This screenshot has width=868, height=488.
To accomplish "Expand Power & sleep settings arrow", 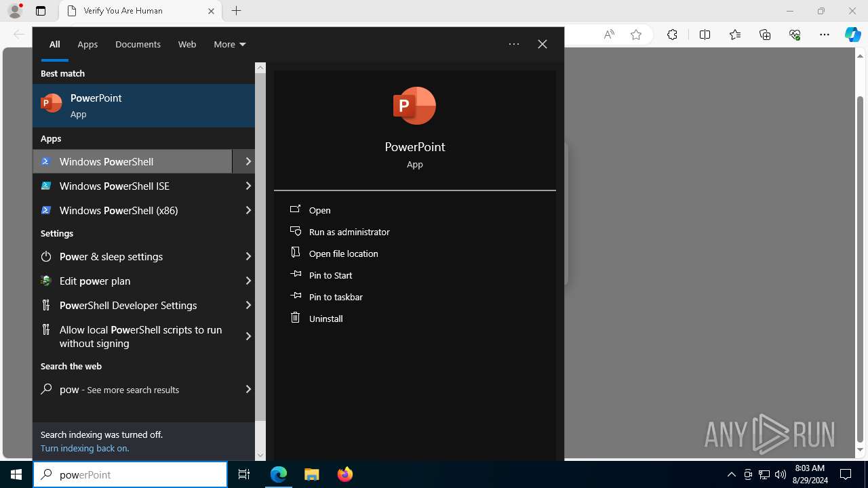I will click(248, 256).
